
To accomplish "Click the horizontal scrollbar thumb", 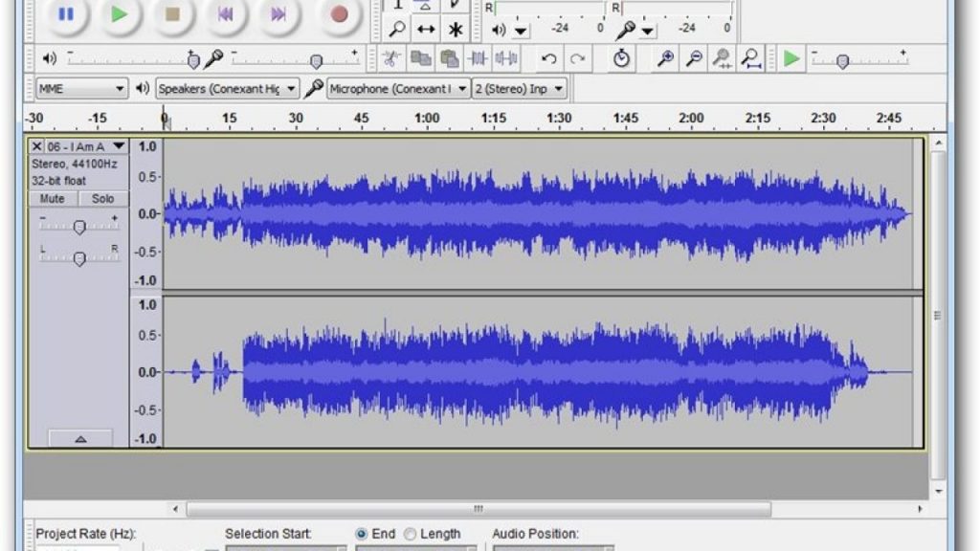I will point(479,509).
